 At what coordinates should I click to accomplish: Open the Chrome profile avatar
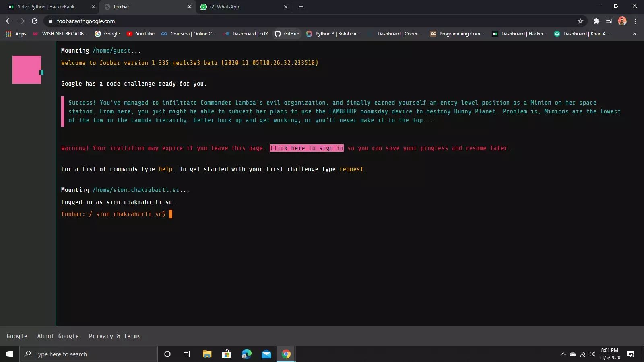[622, 21]
